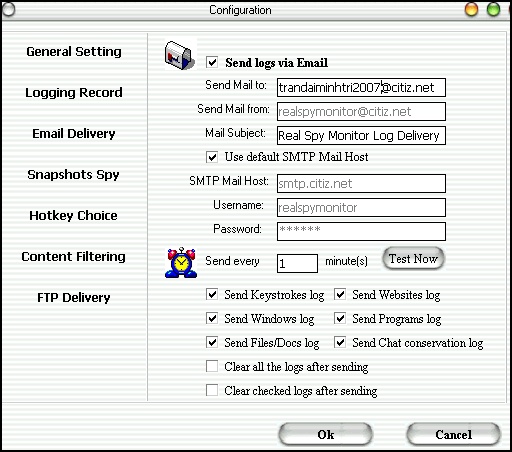The image size is (512, 452).
Task: Open the General Setting section
Action: [74, 52]
